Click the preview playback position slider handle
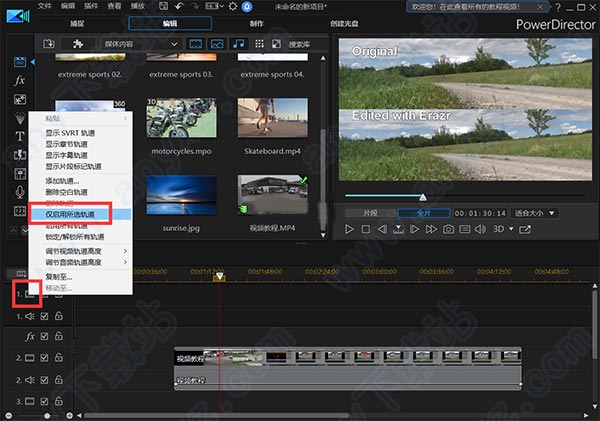 coord(423,197)
